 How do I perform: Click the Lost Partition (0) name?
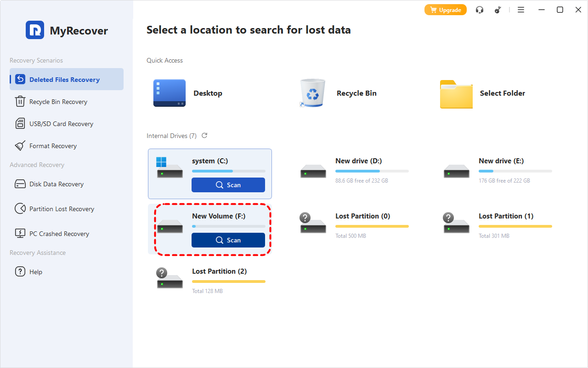pyautogui.click(x=363, y=216)
